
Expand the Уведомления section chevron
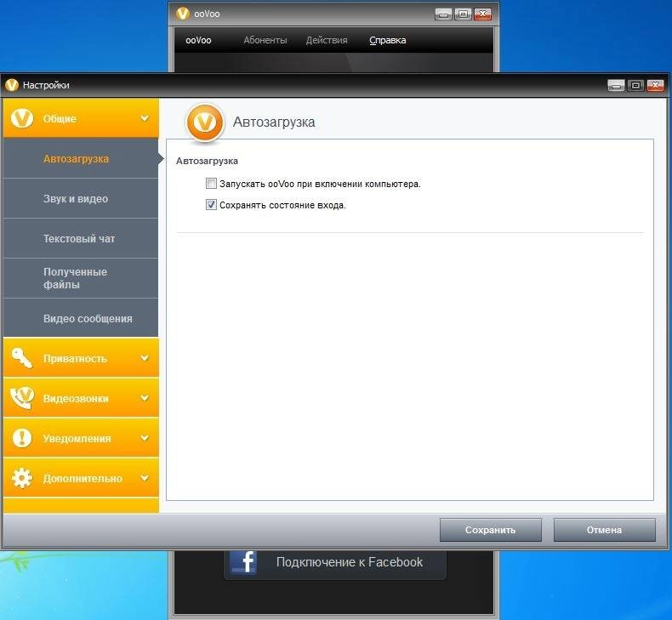click(145, 438)
